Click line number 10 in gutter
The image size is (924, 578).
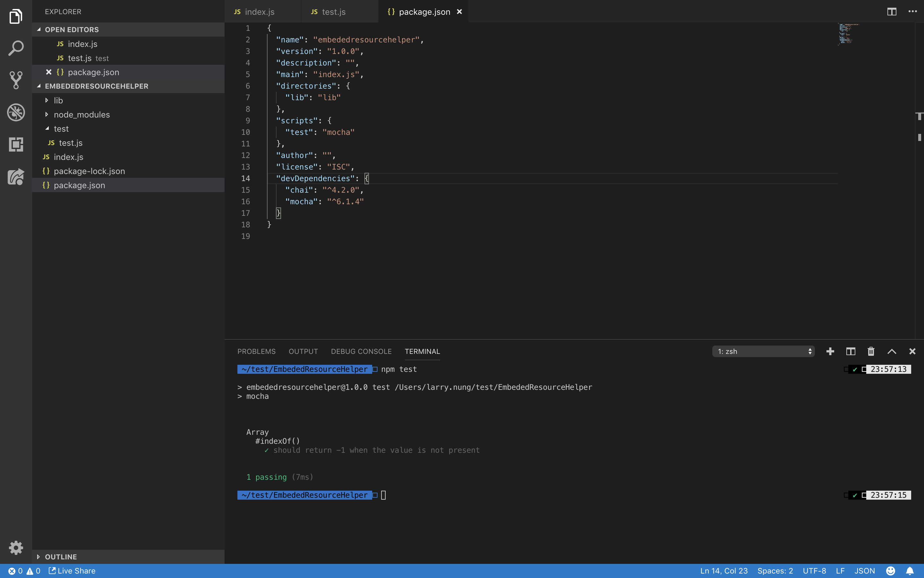[245, 132]
